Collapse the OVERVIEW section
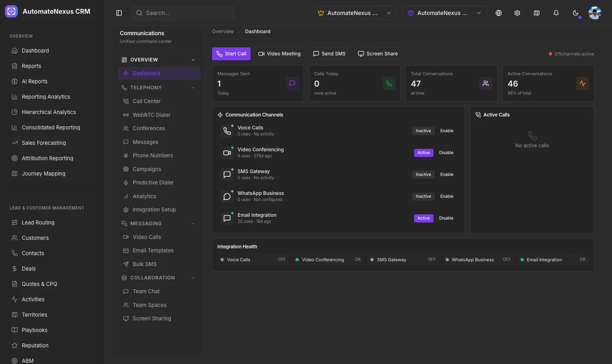Viewport: 612px width, 364px height. 159,60
